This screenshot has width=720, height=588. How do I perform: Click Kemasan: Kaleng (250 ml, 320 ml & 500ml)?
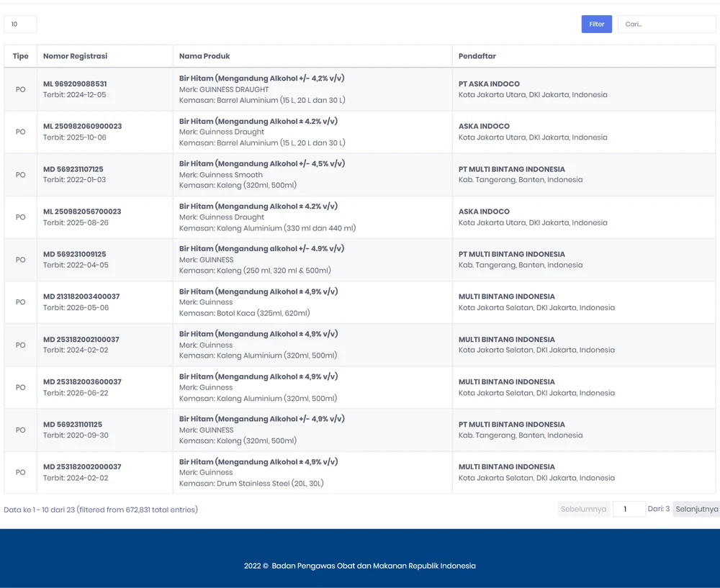coord(255,271)
